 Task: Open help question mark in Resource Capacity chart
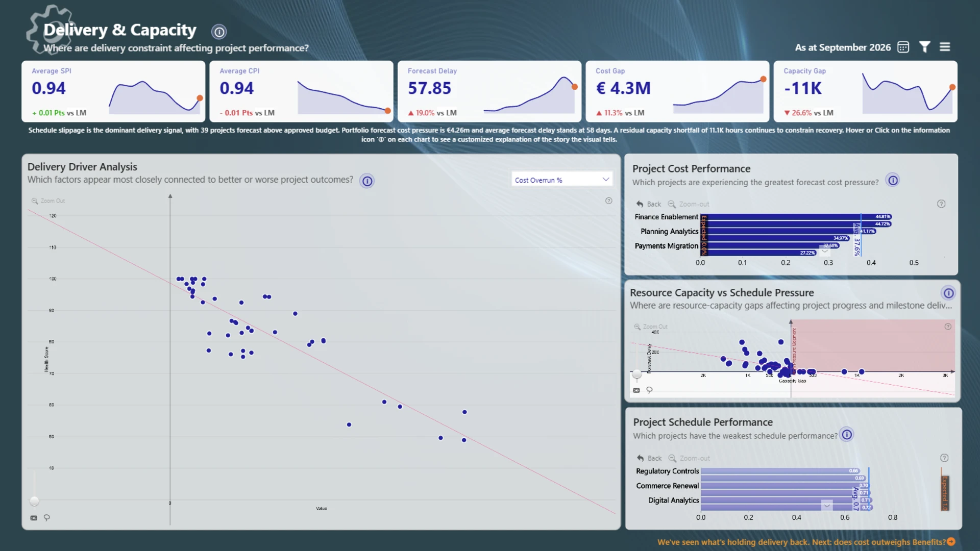948,327
